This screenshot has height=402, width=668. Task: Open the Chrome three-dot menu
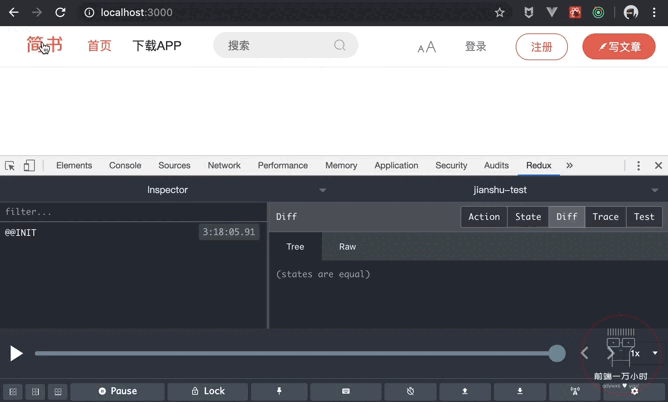(x=654, y=12)
